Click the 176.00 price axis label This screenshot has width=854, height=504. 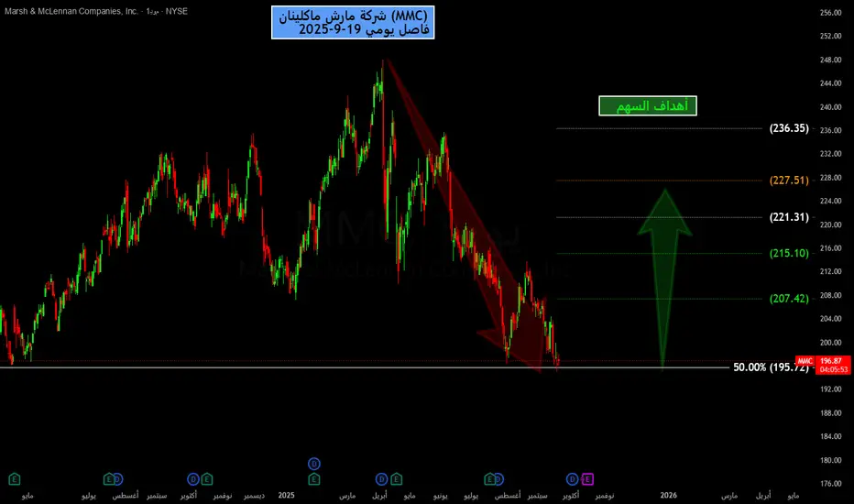[x=830, y=483]
